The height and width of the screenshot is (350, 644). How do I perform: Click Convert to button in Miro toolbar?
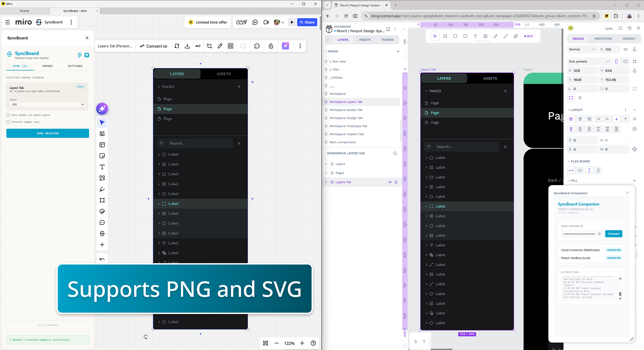point(154,46)
